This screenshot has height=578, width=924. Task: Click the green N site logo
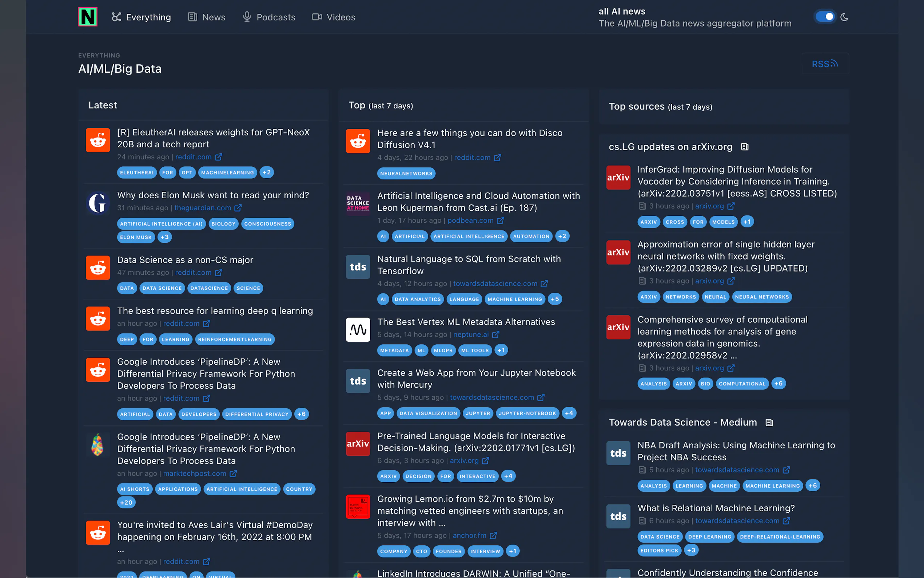(x=87, y=17)
